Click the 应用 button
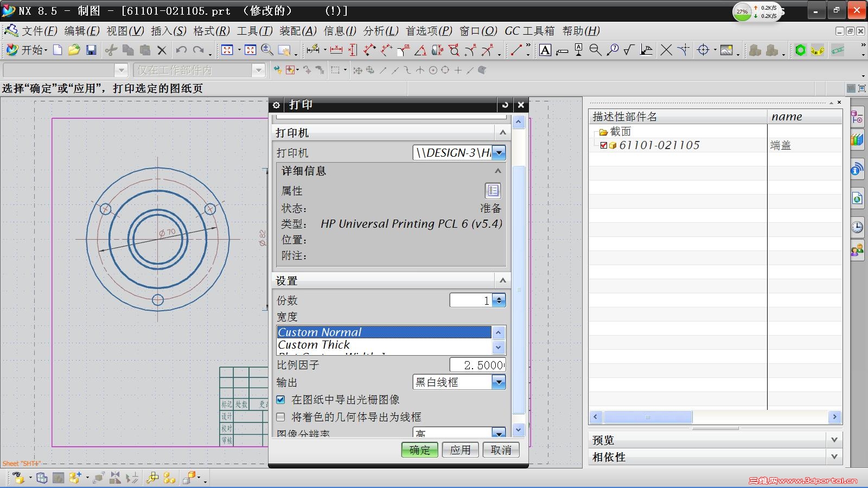The width and height of the screenshot is (868, 488). tap(461, 450)
